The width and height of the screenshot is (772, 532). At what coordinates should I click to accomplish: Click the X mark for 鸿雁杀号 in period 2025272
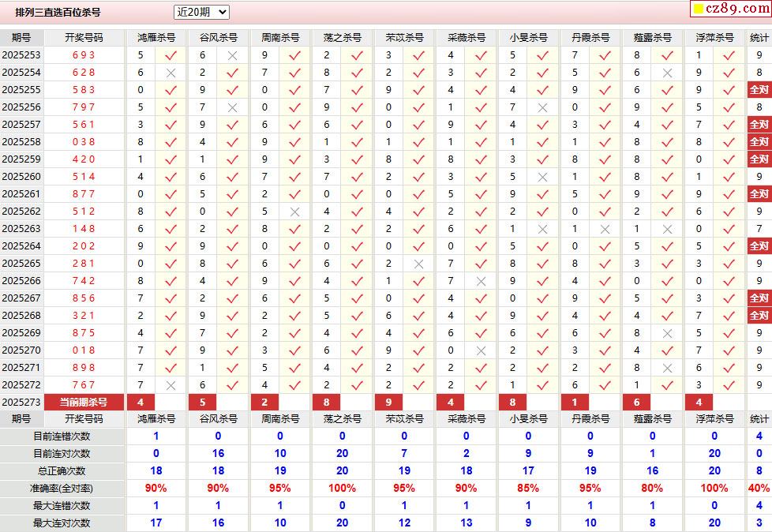click(171, 385)
